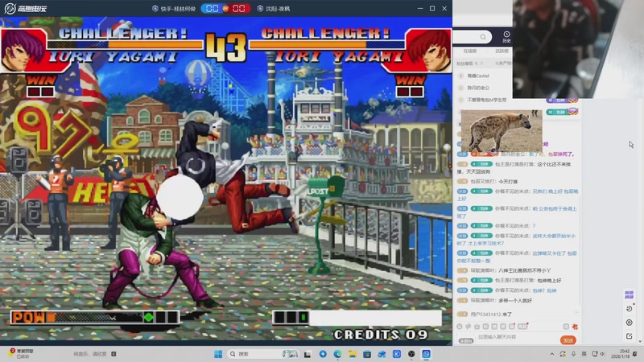Click the edit feedback icon in right sidebar

tap(629, 336)
